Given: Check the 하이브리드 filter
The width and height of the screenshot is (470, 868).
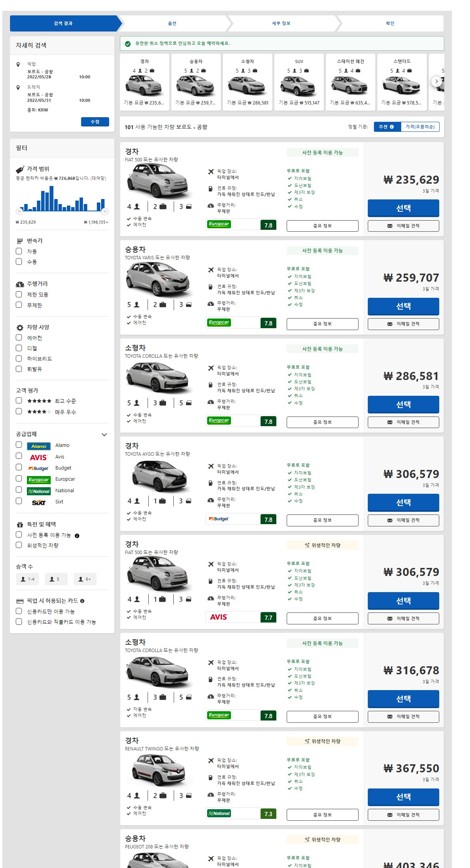Looking at the screenshot, I should (19, 358).
